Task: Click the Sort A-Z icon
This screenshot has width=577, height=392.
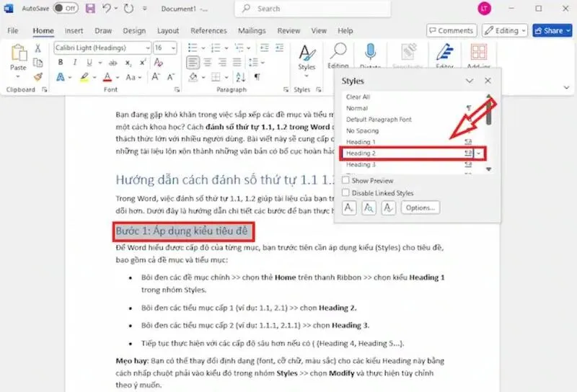Action: click(x=241, y=77)
